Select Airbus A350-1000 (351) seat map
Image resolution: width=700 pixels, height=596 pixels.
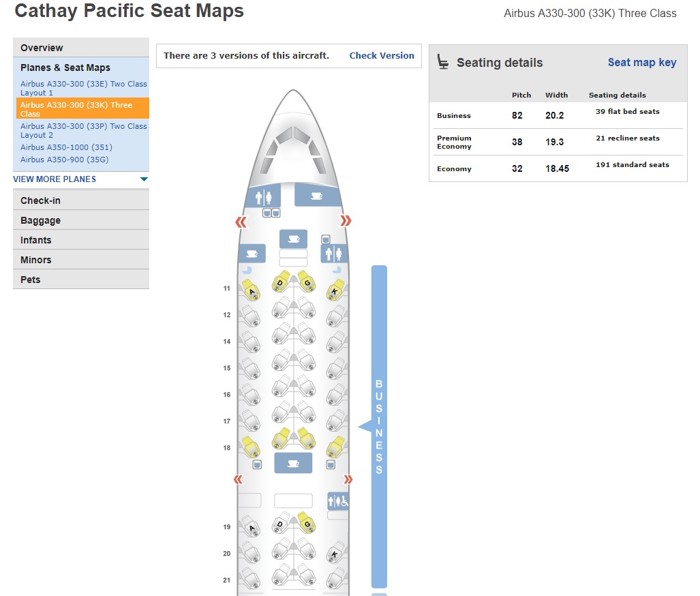pyautogui.click(x=66, y=147)
